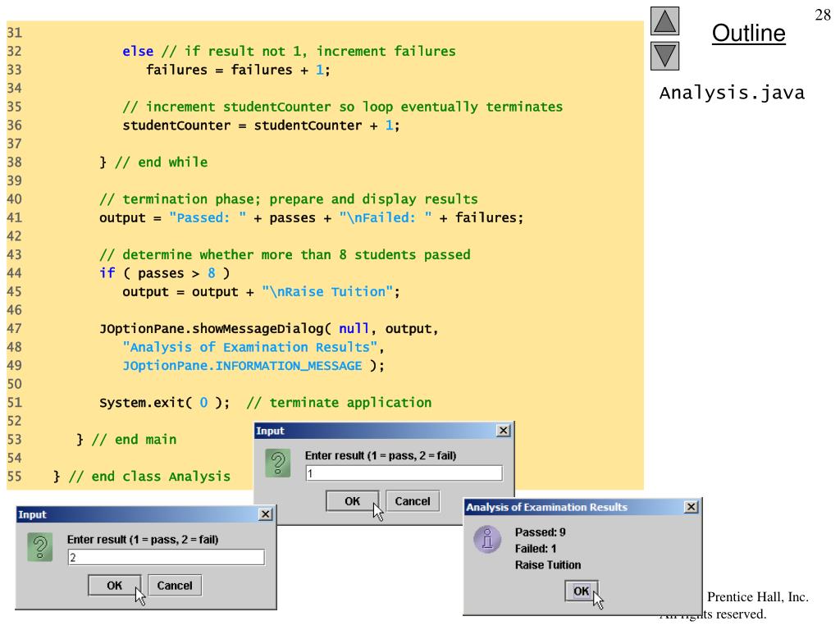Image resolution: width=840 pixels, height=630 pixels.
Task: Click the Analysis.java file label
Action: (x=732, y=93)
